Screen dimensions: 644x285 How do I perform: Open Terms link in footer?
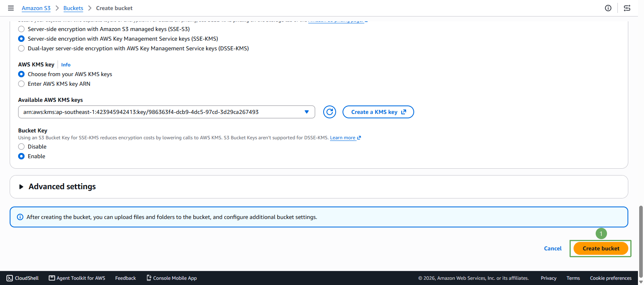coord(573,278)
